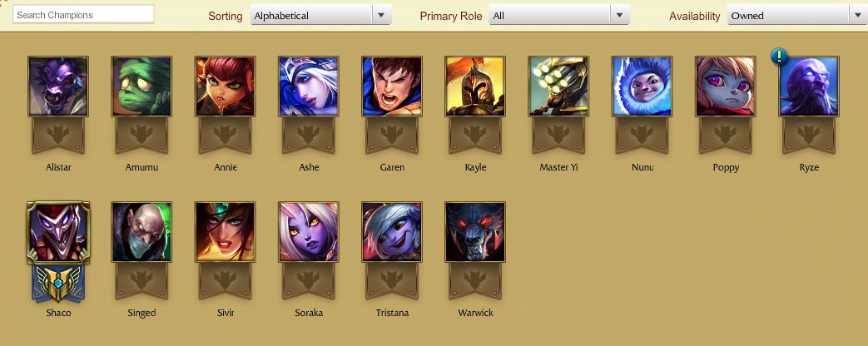This screenshot has width=868, height=346.
Task: Open the Soraka champion portrait
Action: (x=309, y=232)
